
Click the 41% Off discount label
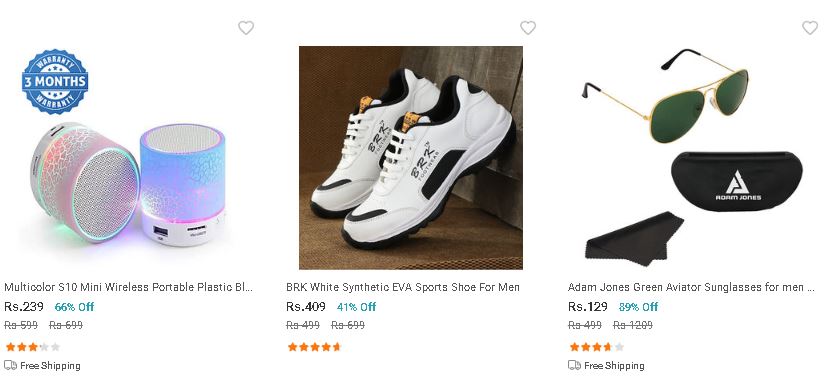pyautogui.click(x=357, y=307)
